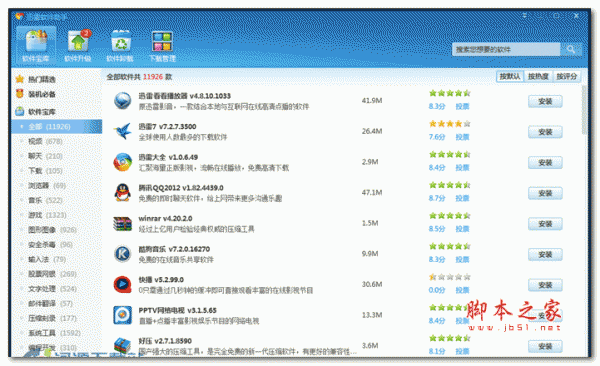Install 快播 with its 安装 button
This screenshot has height=366, width=600.
pos(545,285)
